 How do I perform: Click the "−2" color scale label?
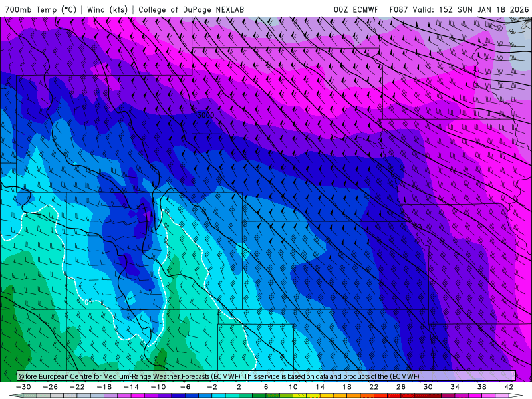point(212,387)
